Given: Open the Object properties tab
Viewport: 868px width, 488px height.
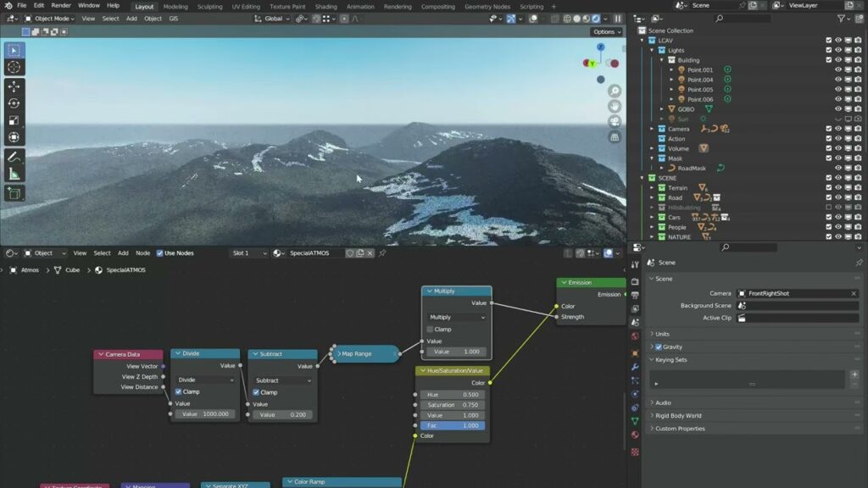Looking at the screenshot, I should pos(635,353).
